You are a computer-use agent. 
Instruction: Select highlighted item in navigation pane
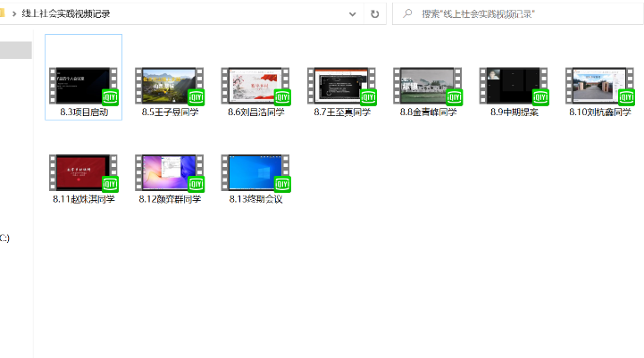click(x=16, y=50)
